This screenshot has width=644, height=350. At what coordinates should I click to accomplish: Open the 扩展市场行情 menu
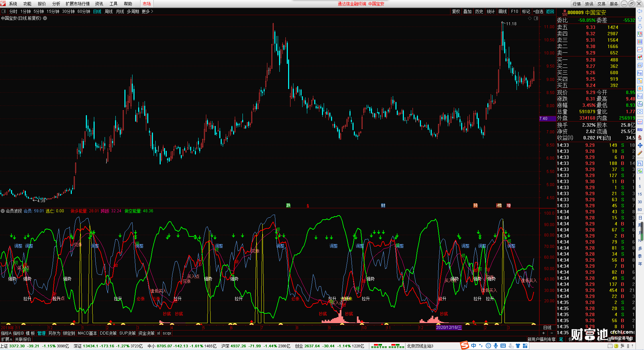pos(78,4)
